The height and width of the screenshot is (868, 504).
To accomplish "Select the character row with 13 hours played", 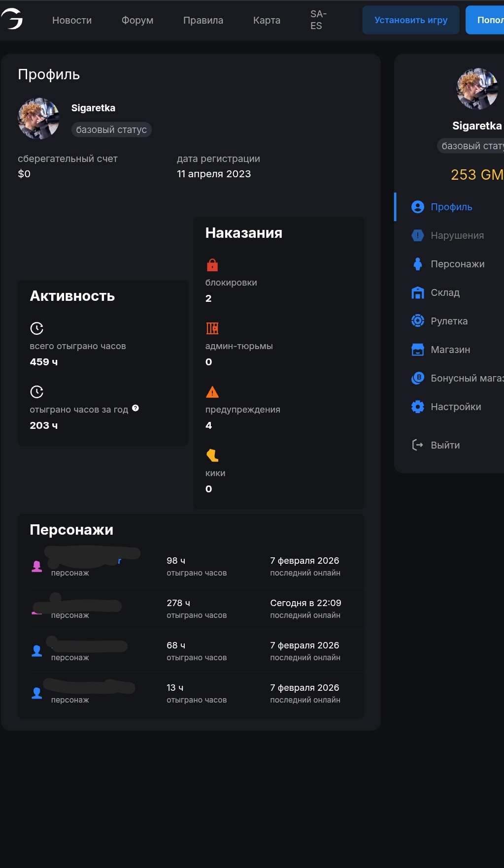I will pyautogui.click(x=191, y=693).
